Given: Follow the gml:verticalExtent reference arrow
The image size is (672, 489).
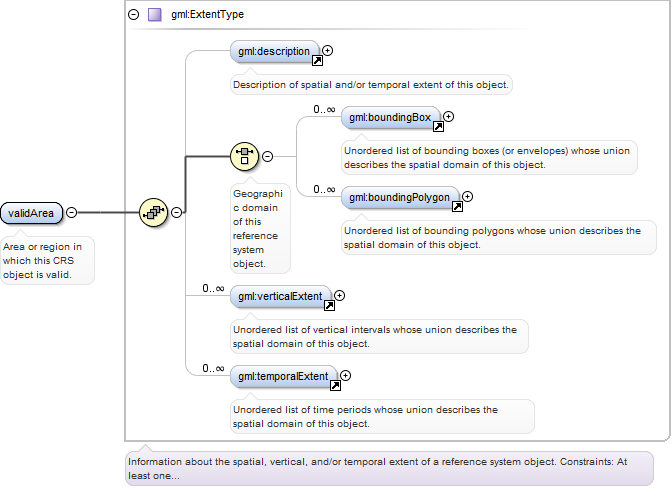Looking at the screenshot, I should pos(329,306).
